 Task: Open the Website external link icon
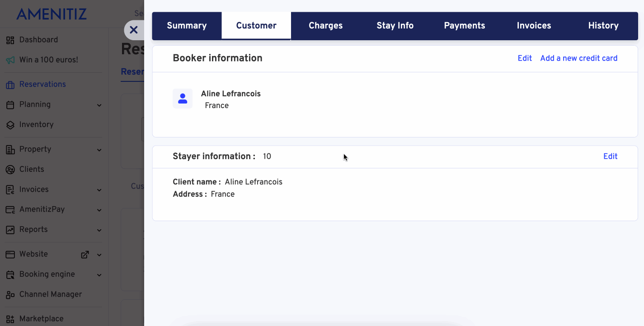[x=85, y=255]
